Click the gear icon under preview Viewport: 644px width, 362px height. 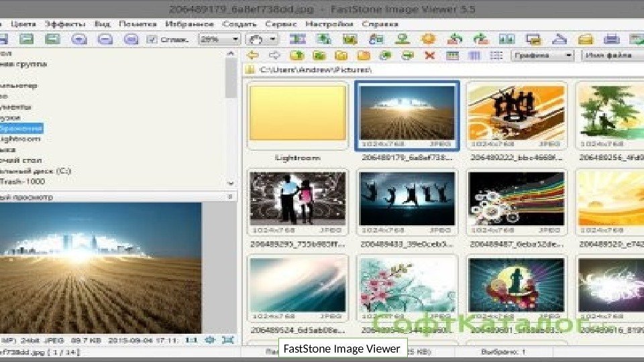pyautogui.click(x=210, y=341)
